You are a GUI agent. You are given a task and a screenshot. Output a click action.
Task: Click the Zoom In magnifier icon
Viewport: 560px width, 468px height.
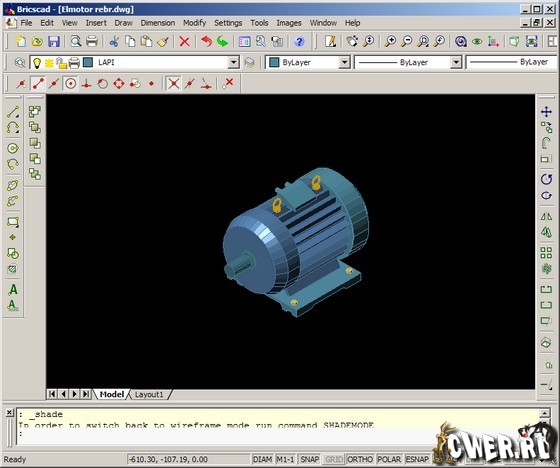click(x=390, y=41)
